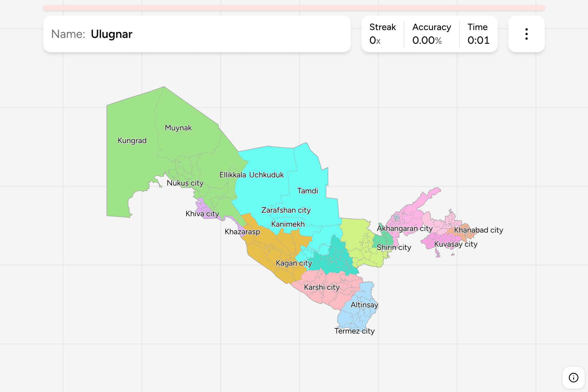Viewport: 588px width, 392px height.
Task: Select Khanabad city on the map
Action: coord(479,230)
